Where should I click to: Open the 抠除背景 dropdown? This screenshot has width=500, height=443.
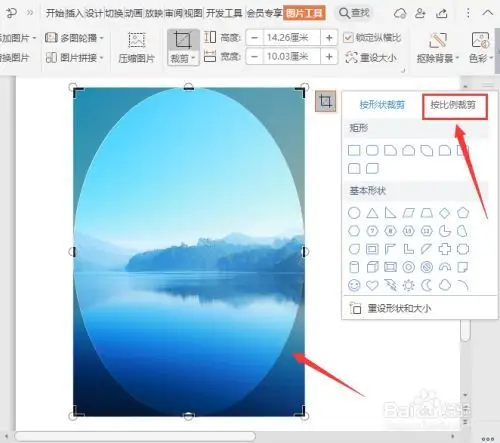457,58
